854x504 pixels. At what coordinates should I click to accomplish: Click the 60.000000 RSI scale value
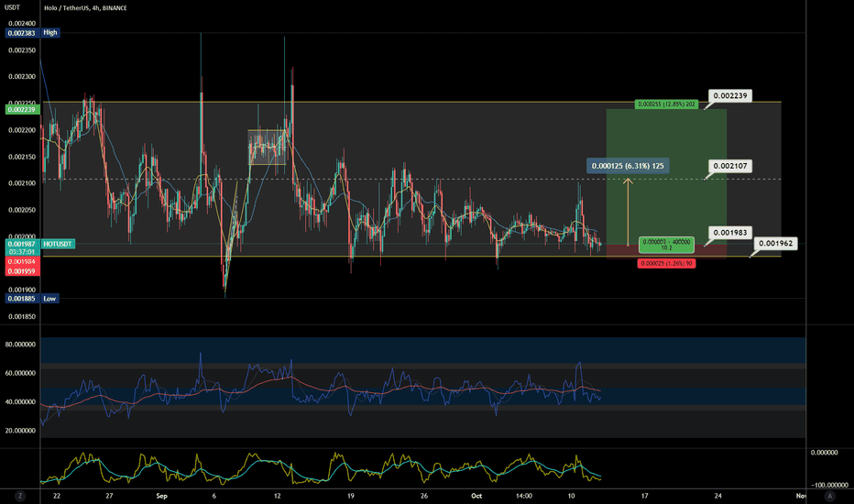point(21,373)
